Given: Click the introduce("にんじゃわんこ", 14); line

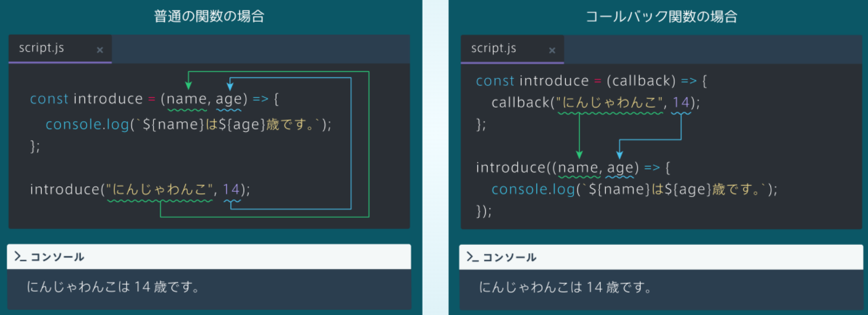Looking at the screenshot, I should (140, 190).
